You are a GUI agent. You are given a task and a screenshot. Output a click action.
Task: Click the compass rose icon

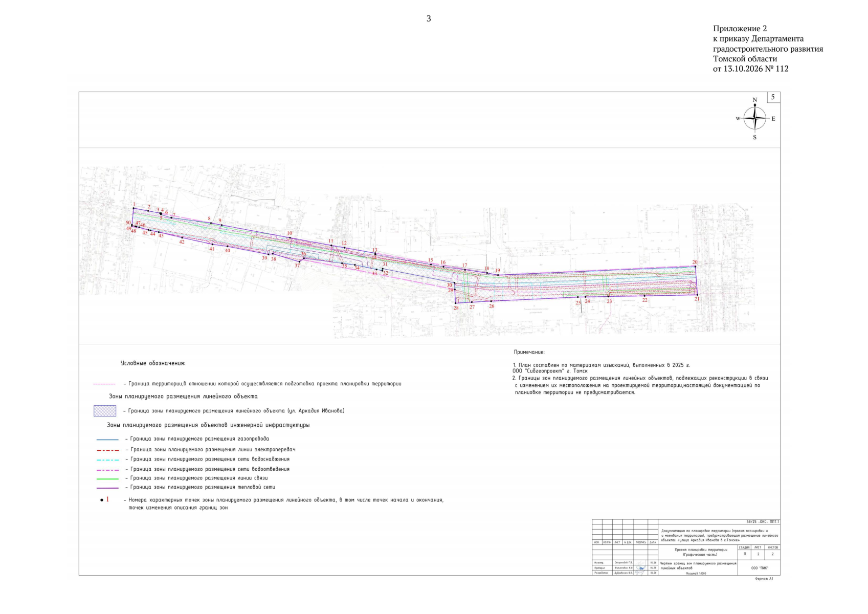coord(755,119)
